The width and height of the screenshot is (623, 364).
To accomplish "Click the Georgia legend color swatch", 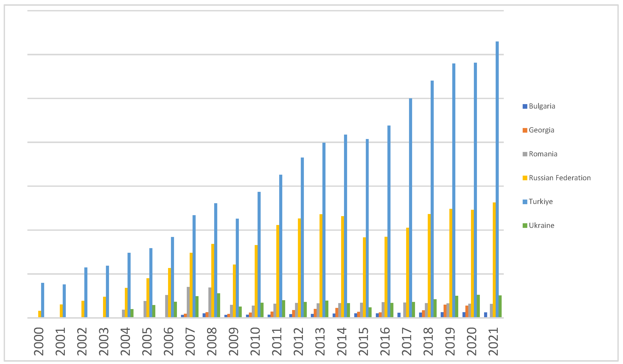I will click(x=525, y=131).
